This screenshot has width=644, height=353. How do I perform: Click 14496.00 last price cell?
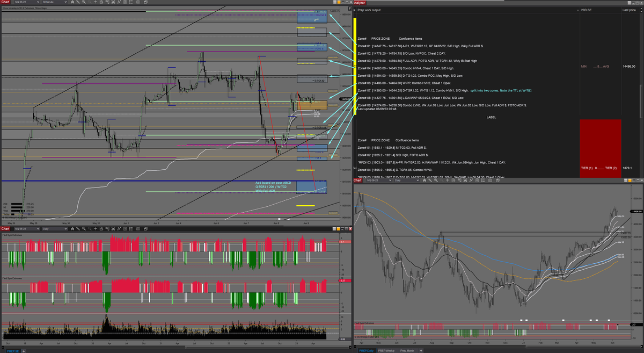[630, 67]
